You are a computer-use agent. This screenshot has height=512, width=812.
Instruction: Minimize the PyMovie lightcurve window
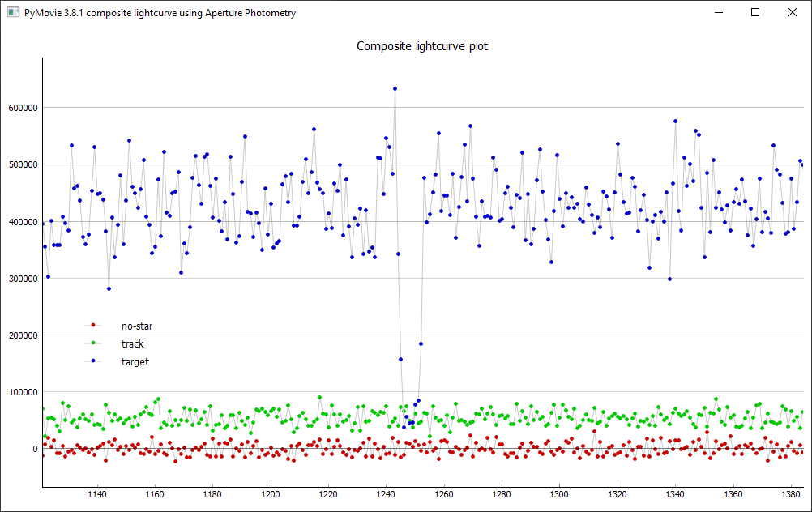click(718, 13)
